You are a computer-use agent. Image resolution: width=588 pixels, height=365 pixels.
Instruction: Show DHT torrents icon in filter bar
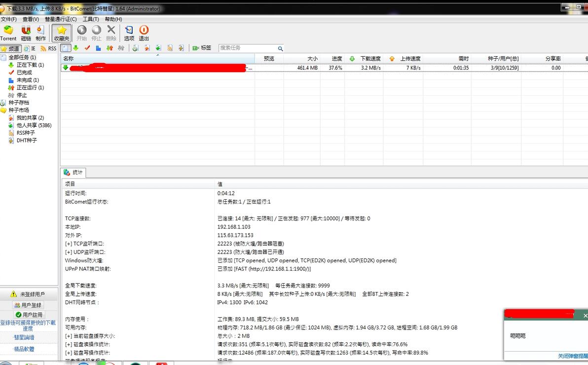[181, 48]
